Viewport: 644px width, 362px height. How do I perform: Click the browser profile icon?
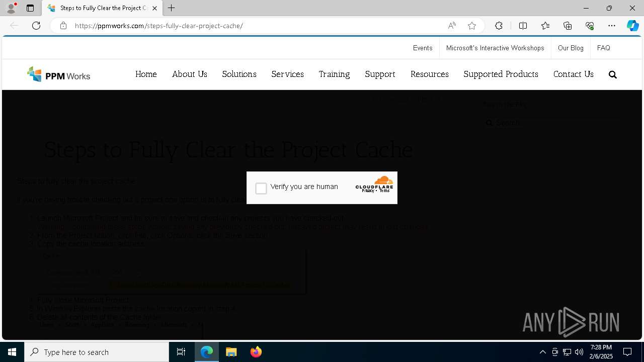[x=11, y=8]
